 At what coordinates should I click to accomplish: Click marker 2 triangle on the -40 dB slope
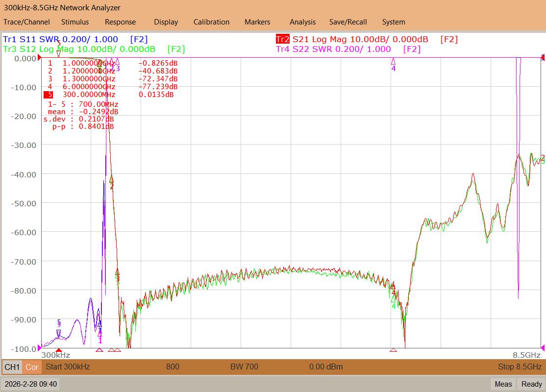click(x=111, y=179)
